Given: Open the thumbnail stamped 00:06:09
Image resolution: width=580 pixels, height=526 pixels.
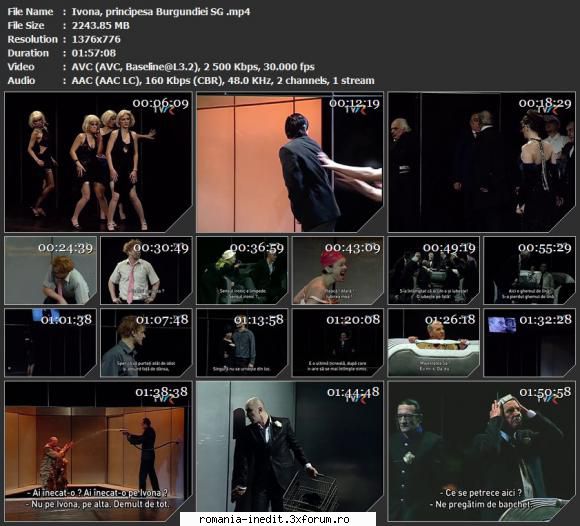Looking at the screenshot, I should tap(98, 162).
